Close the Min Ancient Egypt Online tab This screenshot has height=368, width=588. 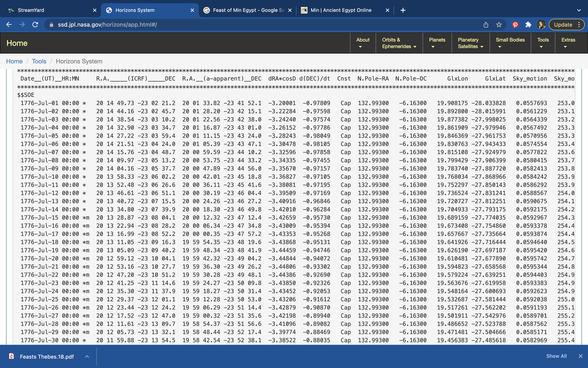[x=388, y=10]
